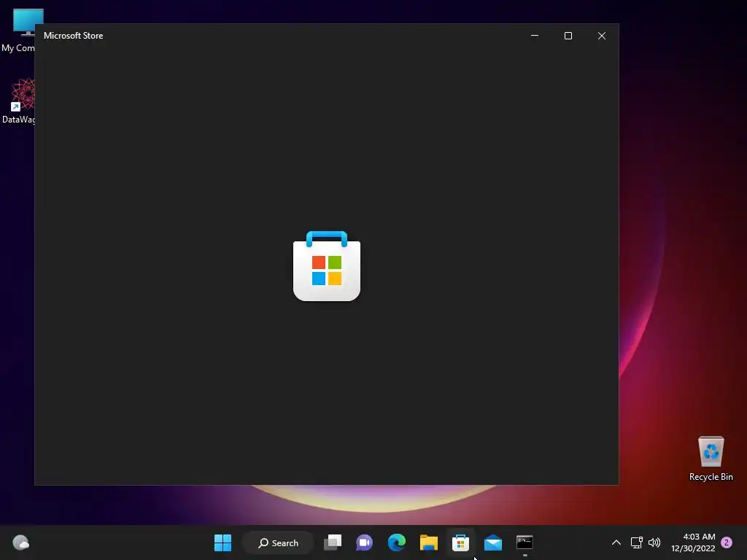Screen dimensions: 747x560
Task: Open File Explorer from taskbar
Action: click(x=429, y=542)
